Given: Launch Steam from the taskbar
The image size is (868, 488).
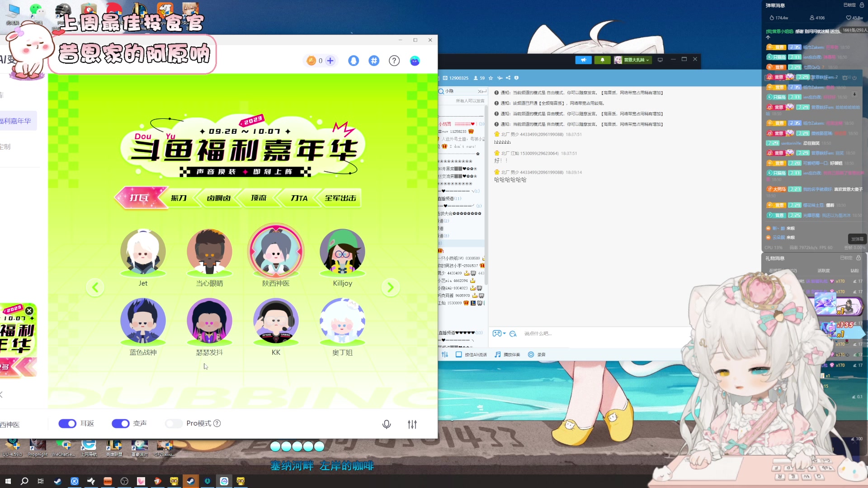Looking at the screenshot, I should coord(57,481).
